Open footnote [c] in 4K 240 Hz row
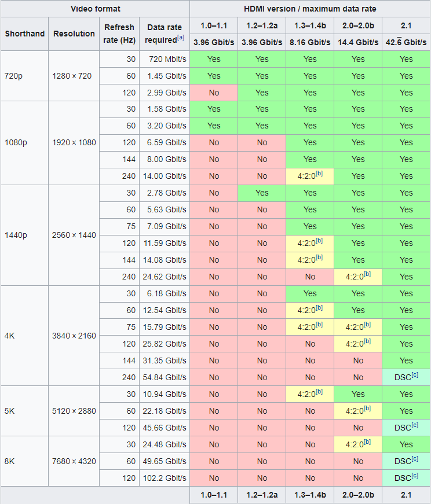 coord(415,375)
